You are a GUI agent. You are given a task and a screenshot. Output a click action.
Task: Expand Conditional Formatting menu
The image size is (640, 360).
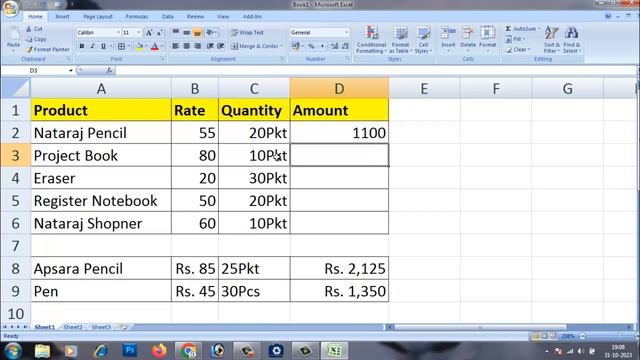coord(371,40)
